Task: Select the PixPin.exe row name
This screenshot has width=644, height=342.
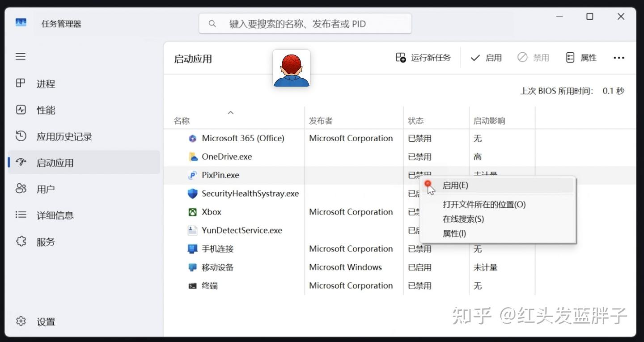Action: 220,175
